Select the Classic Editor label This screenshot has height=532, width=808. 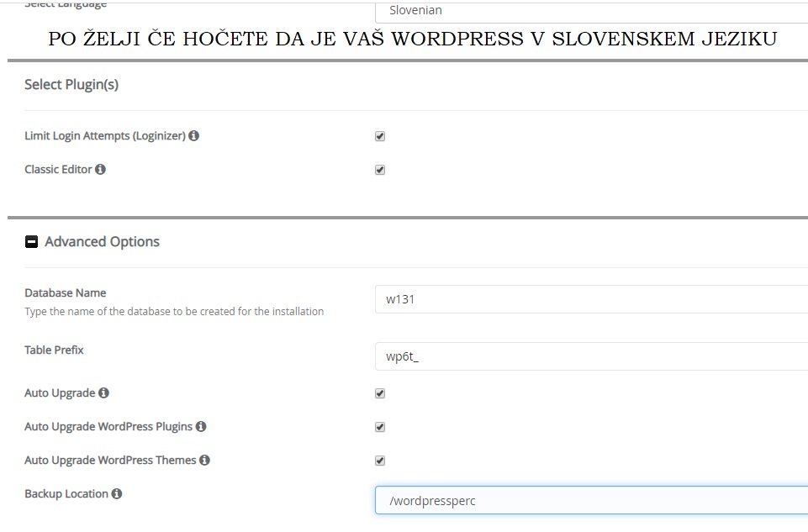58,169
